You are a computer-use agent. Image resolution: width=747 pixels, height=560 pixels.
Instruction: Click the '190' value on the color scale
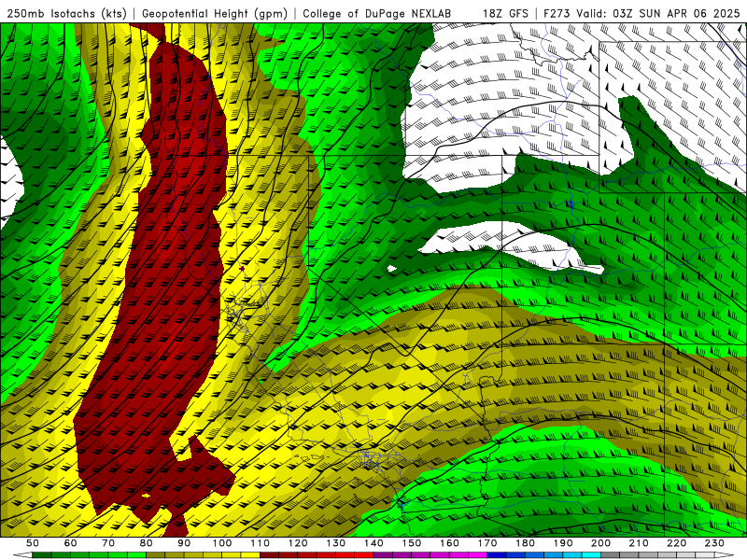(x=563, y=543)
